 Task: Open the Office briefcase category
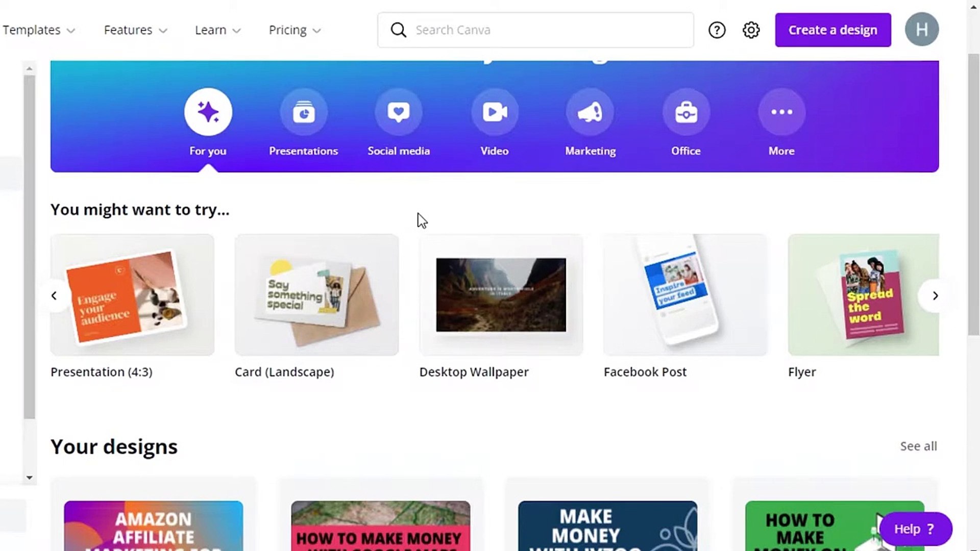pos(685,111)
